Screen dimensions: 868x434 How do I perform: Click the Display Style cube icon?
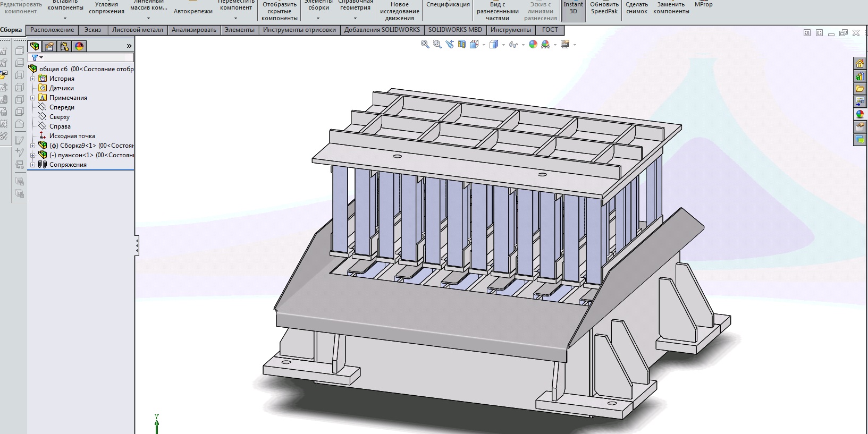click(493, 45)
